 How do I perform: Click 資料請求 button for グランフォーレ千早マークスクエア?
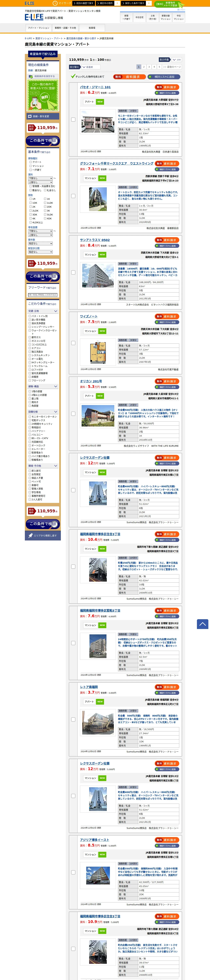pyautogui.click(x=167, y=164)
